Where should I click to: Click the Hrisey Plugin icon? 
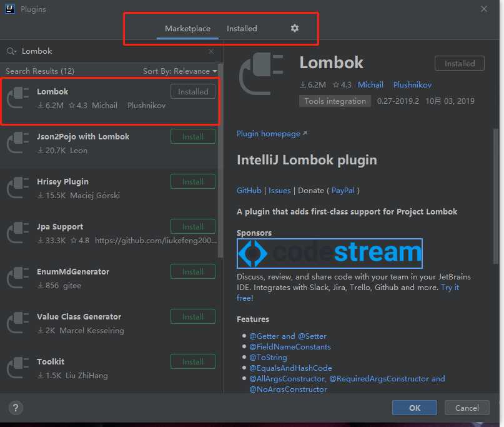click(18, 188)
